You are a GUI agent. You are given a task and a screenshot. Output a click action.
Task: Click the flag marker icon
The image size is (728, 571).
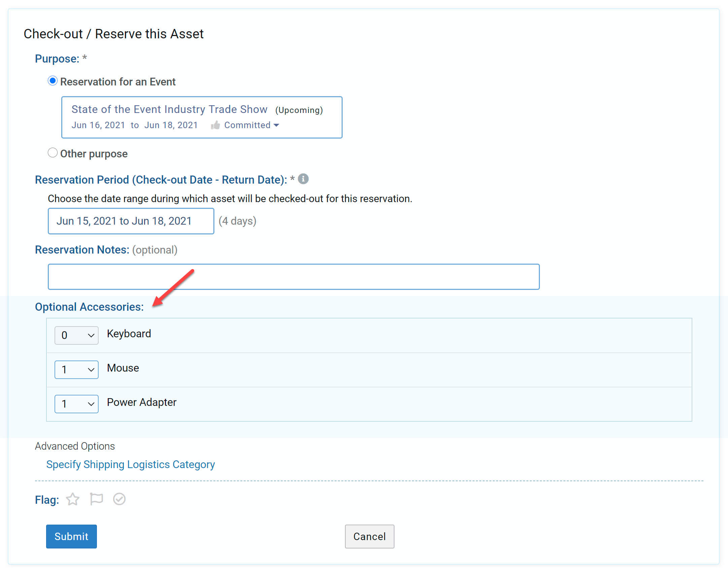tap(96, 499)
